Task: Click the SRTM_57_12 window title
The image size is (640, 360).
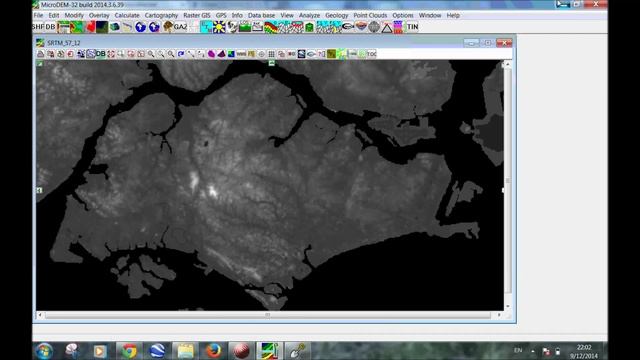Action: tap(64, 43)
